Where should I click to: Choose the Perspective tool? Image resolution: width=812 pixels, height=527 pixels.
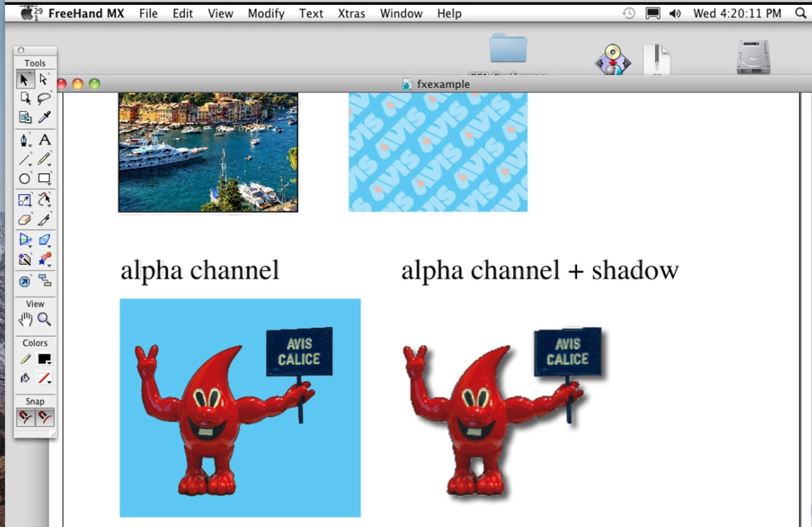(24, 239)
